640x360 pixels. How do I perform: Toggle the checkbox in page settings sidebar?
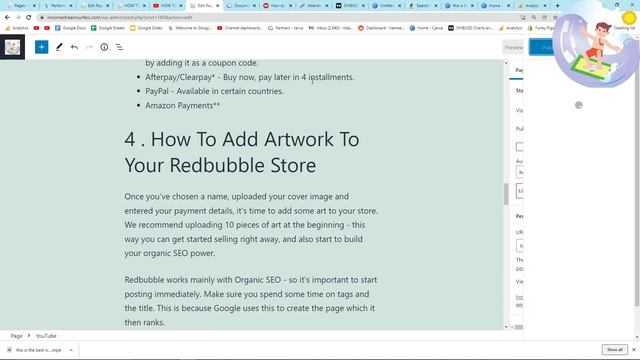click(x=519, y=147)
